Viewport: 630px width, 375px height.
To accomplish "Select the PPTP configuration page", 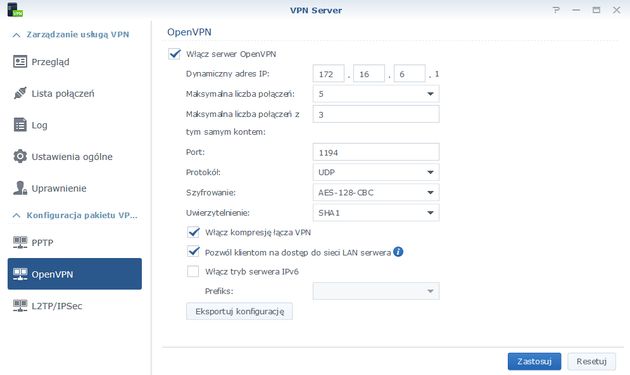I will coord(75,242).
